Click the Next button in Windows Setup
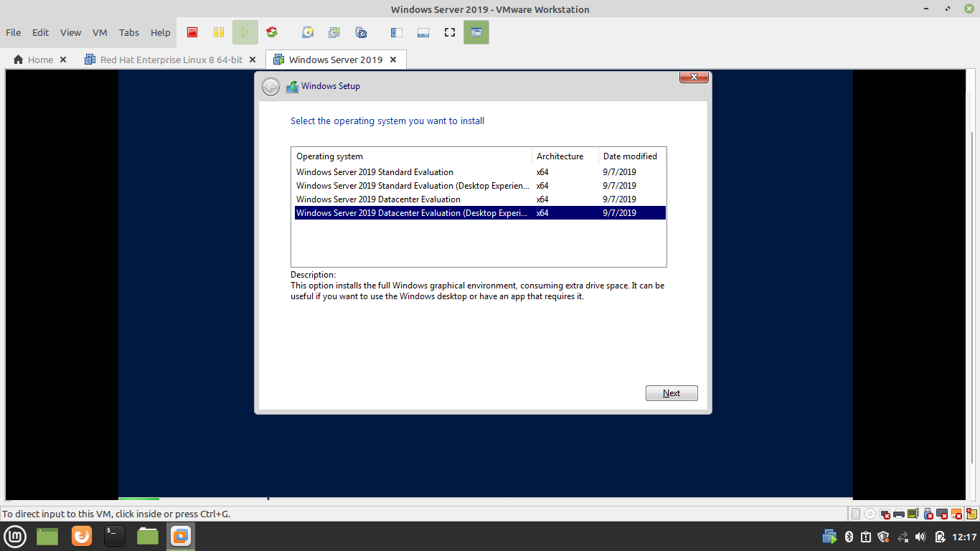The image size is (980, 551). (x=672, y=393)
